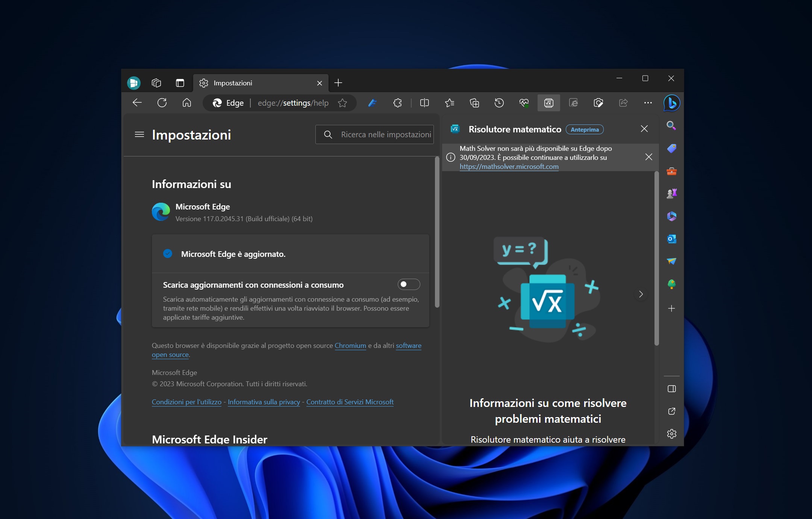Image resolution: width=812 pixels, height=519 pixels.
Task: Focus the Ricerca nelle impostazioni search field
Action: click(374, 135)
